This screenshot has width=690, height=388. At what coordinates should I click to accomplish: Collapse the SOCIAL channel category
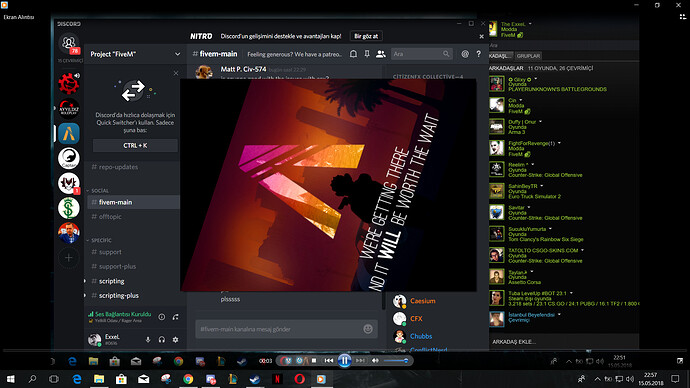(98, 191)
